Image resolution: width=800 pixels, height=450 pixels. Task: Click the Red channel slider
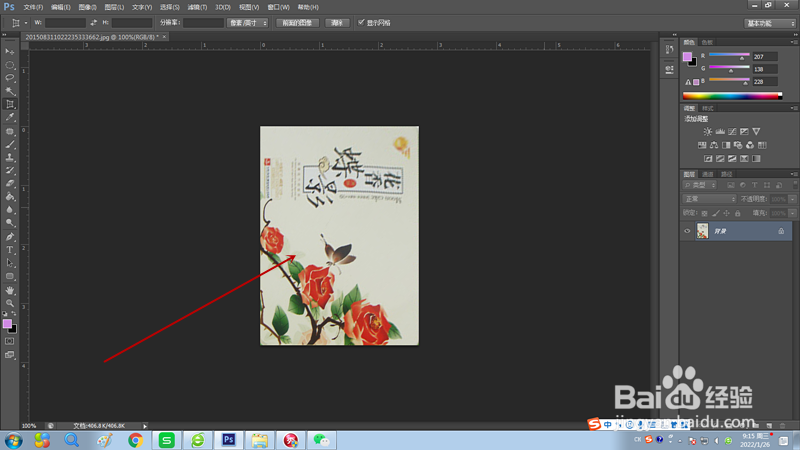pos(729,56)
